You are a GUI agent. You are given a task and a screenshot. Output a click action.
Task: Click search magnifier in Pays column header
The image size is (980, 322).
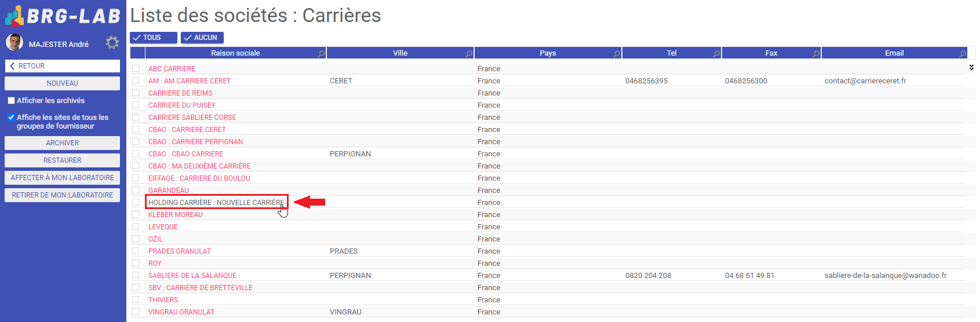click(x=617, y=53)
